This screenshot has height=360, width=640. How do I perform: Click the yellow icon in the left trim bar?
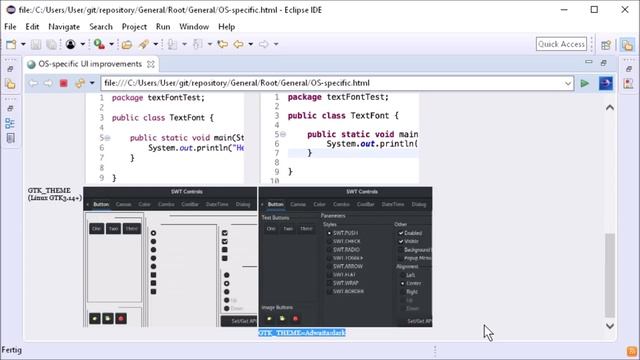11,84
